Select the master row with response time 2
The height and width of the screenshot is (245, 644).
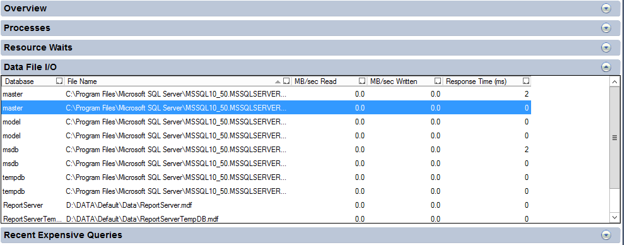pos(266,94)
